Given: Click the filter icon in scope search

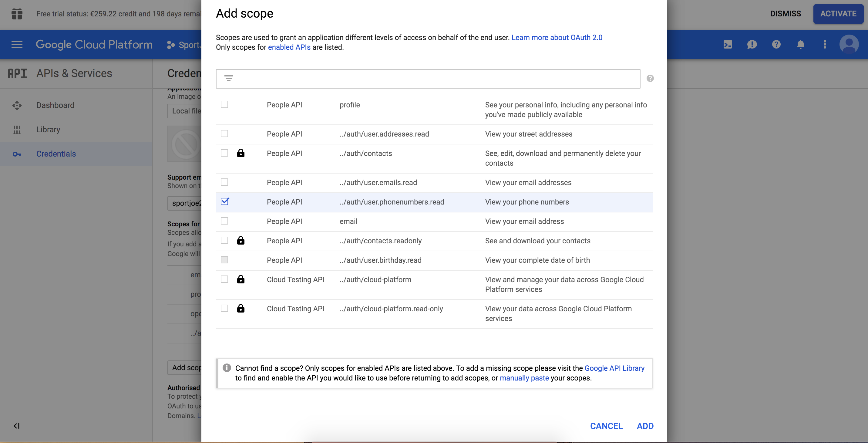Looking at the screenshot, I should coord(229,79).
